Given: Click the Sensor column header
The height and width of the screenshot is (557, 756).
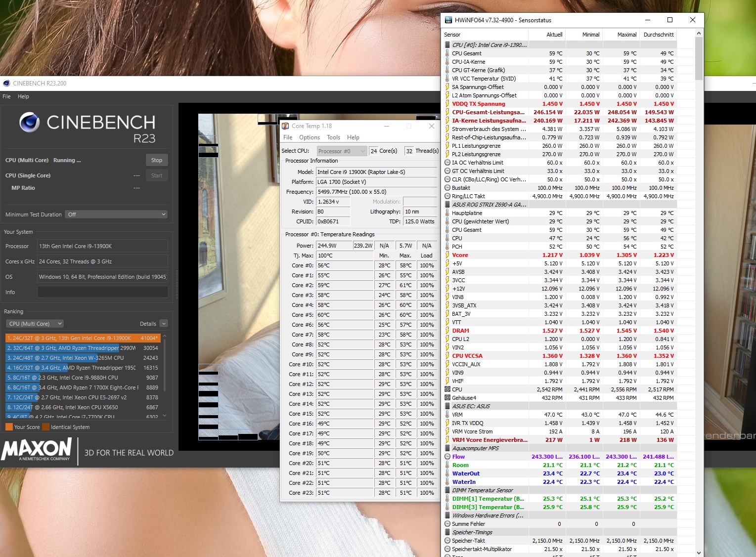Looking at the screenshot, I should [x=485, y=35].
